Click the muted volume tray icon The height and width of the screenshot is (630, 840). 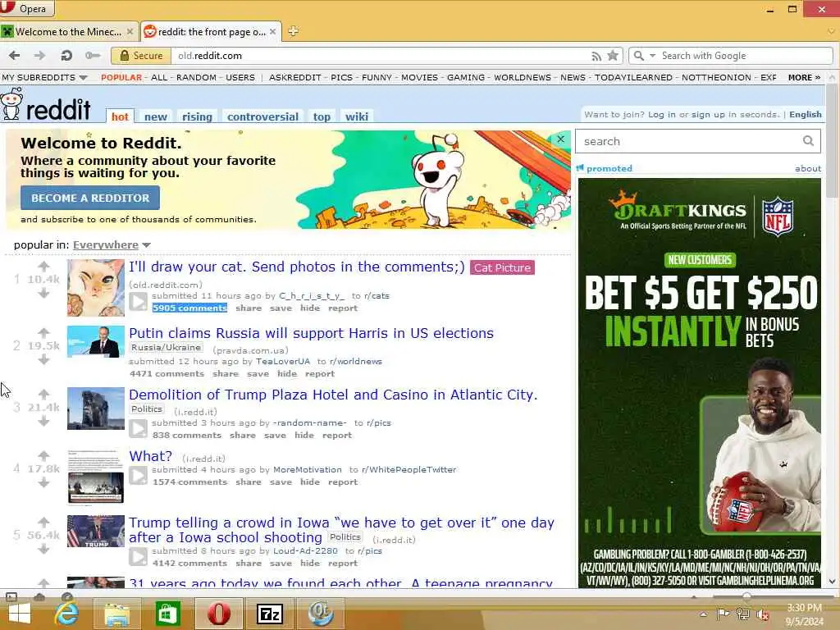pos(762,614)
